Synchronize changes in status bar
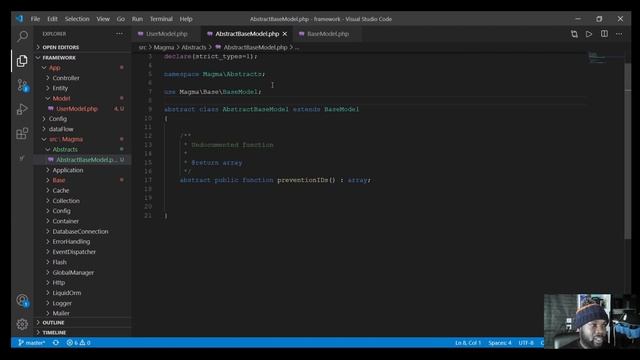 point(56,343)
